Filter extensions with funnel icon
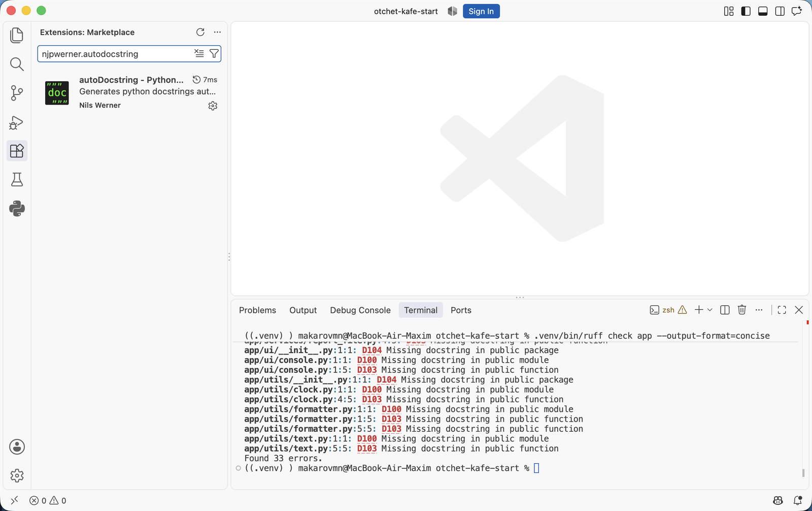The height and width of the screenshot is (511, 812). coord(214,53)
